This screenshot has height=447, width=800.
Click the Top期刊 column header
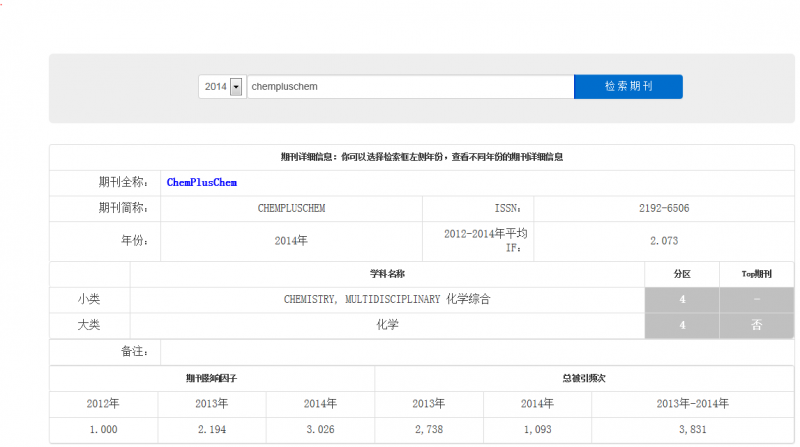click(x=757, y=274)
